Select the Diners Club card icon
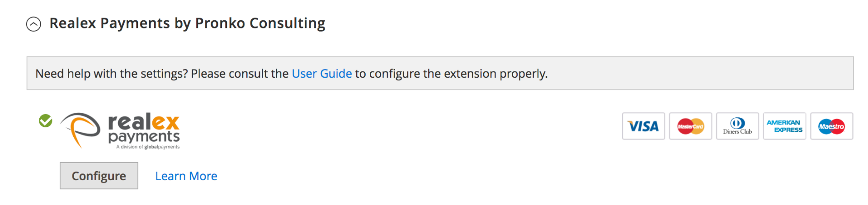 tap(737, 126)
